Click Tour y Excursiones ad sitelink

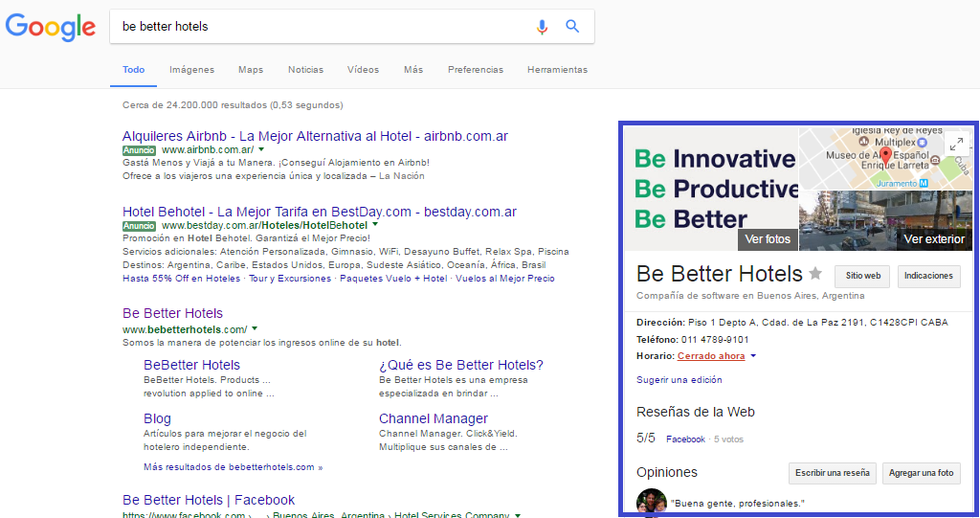(290, 279)
